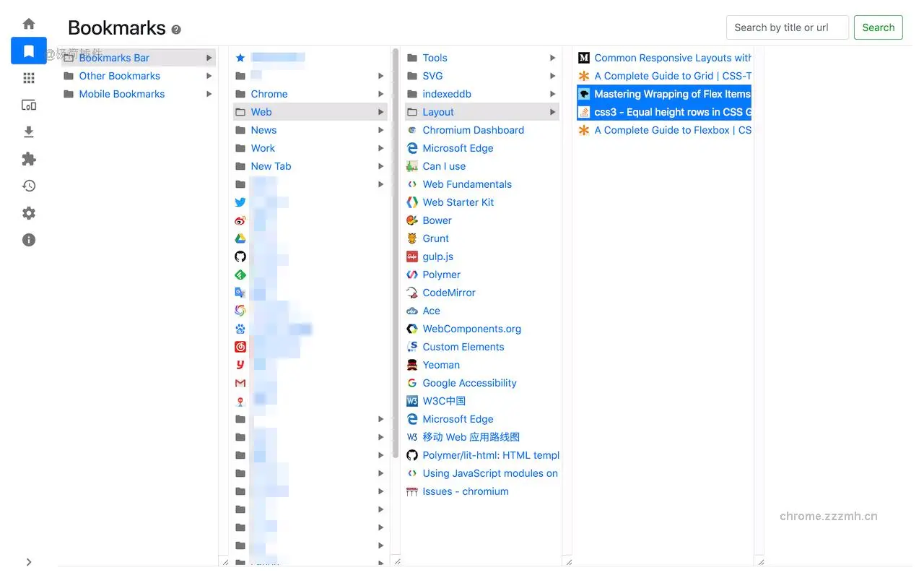Open the Home panel in the sidebar
The image size is (924, 578).
coord(28,23)
